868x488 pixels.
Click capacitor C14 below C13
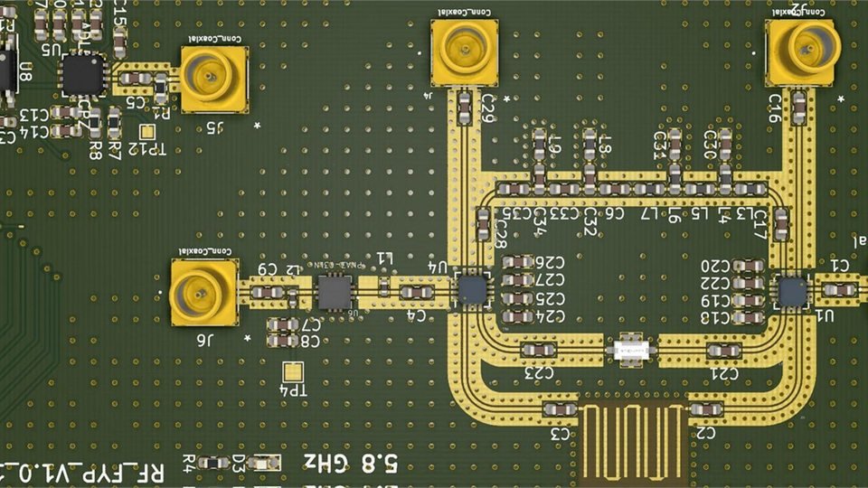(65, 131)
